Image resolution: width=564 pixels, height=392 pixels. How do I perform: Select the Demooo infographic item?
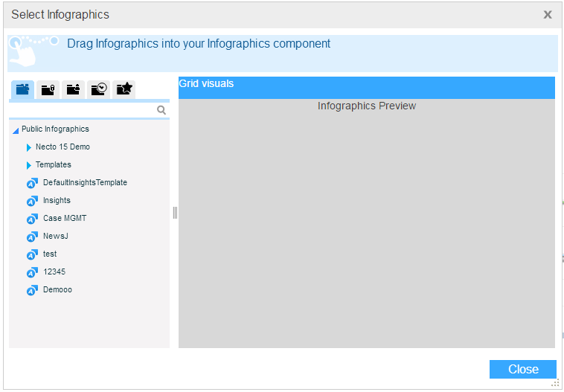pyautogui.click(x=57, y=290)
